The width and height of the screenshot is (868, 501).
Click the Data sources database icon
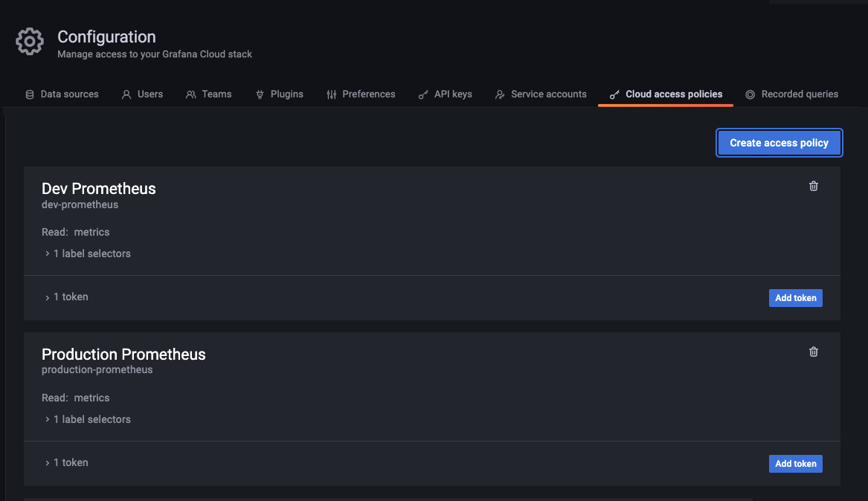coord(30,94)
